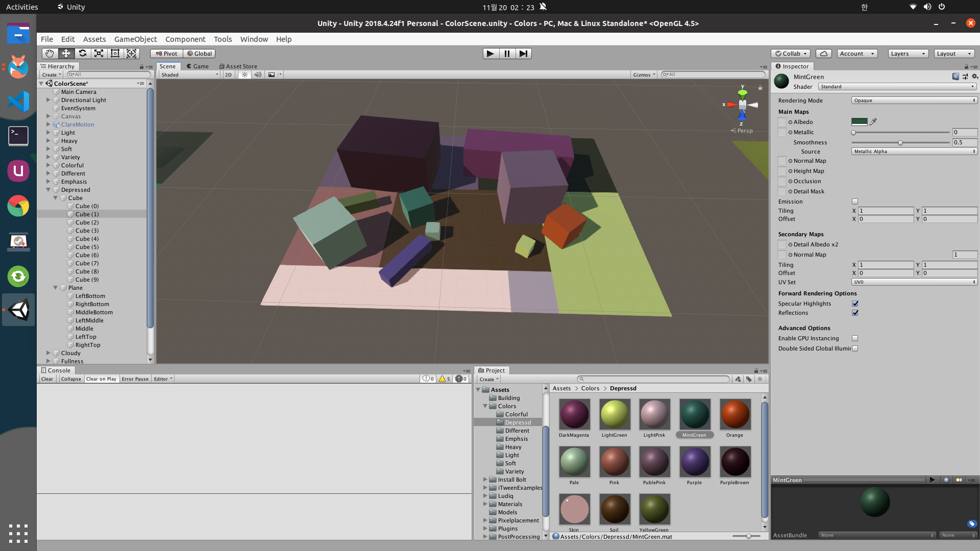
Task: Lock the Inspector panel
Action: 966,67
